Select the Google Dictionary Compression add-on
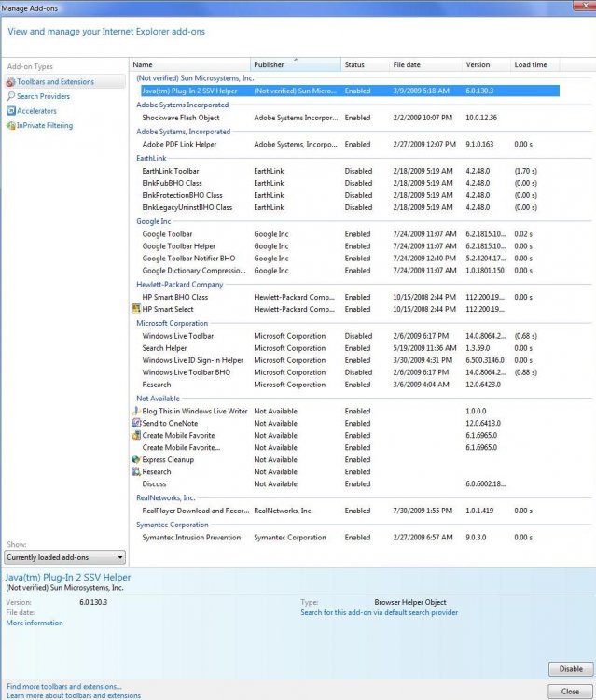Screen dimensions: 596x700 coord(194,270)
